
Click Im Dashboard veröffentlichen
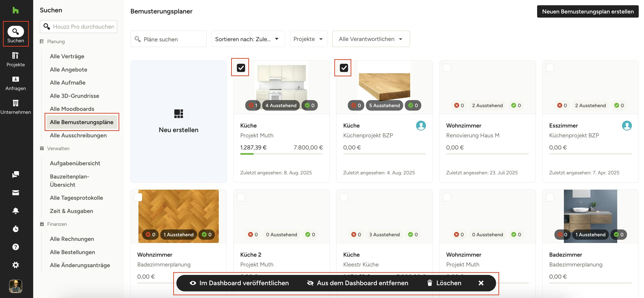239,283
